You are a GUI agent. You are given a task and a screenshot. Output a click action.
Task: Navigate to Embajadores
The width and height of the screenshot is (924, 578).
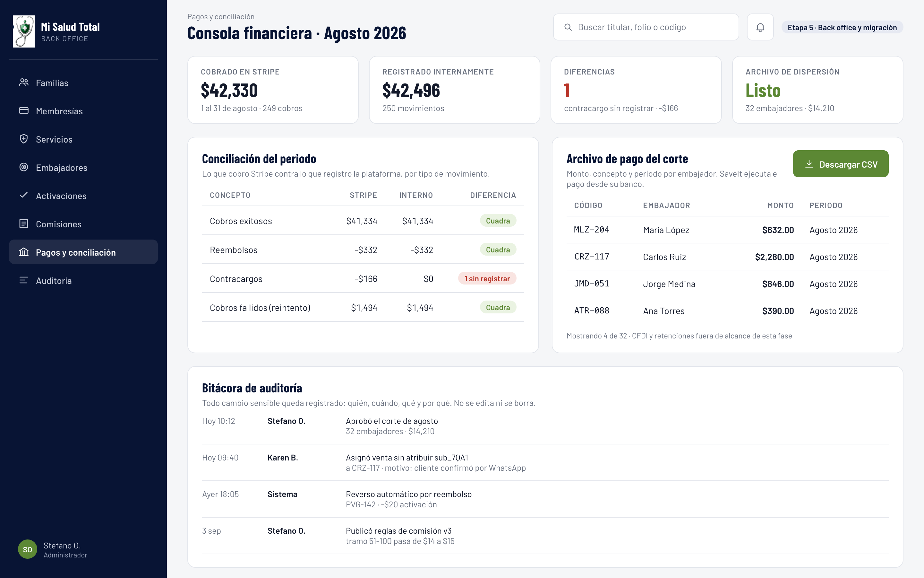click(x=83, y=167)
